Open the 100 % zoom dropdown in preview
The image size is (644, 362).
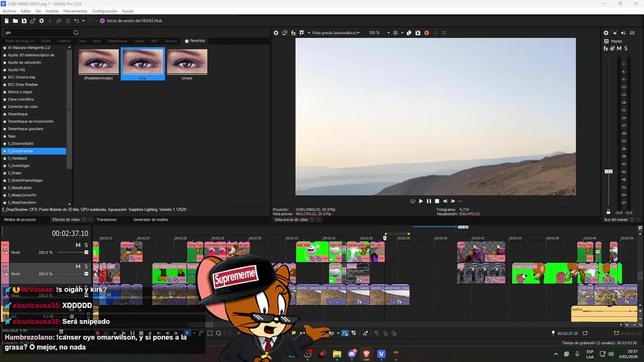tap(388, 33)
